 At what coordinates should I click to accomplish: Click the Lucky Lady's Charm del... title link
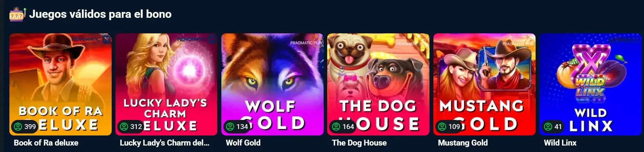tap(165, 143)
